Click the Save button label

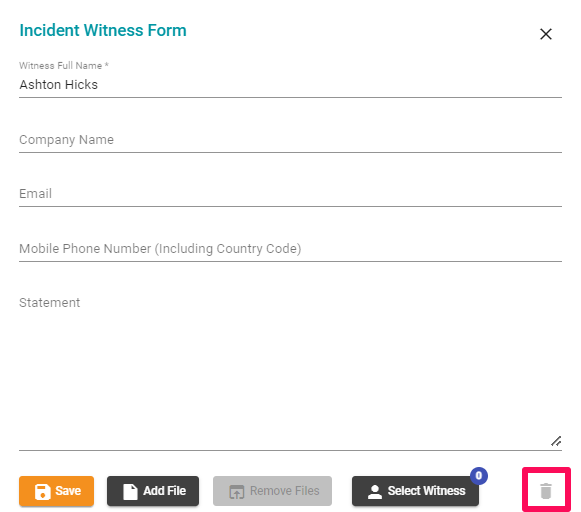tap(68, 491)
